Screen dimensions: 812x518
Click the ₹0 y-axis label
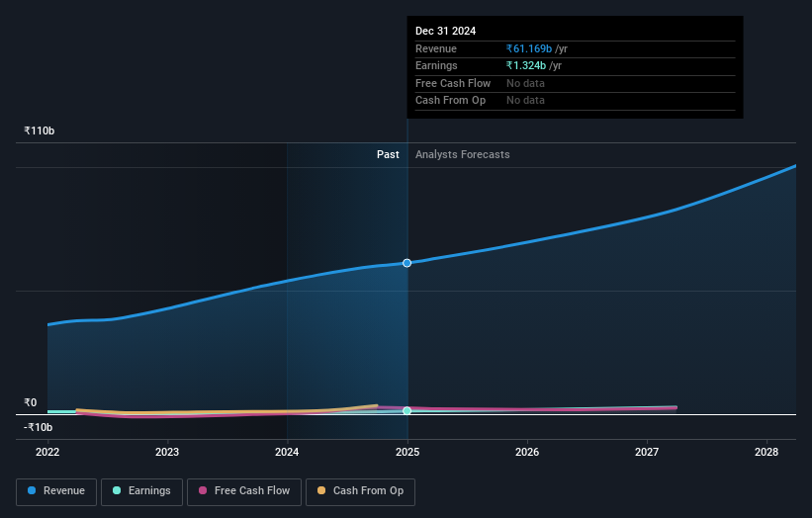click(30, 402)
